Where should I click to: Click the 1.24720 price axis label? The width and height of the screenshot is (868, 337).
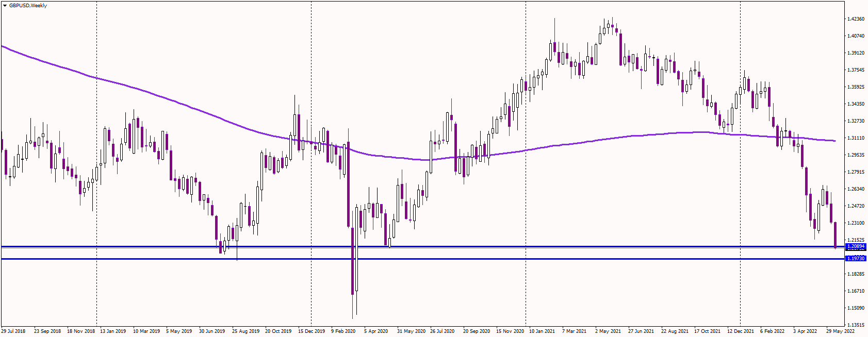coord(856,206)
